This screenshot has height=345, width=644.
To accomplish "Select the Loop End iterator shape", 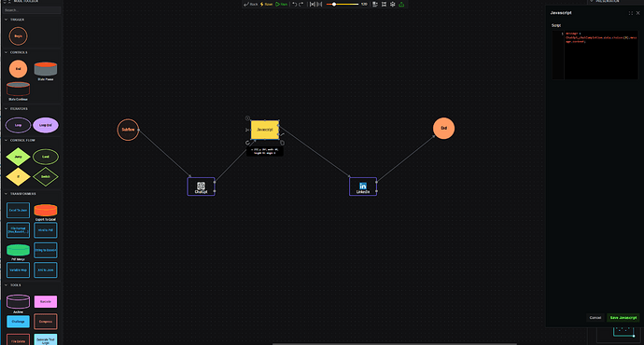I will 46,125.
